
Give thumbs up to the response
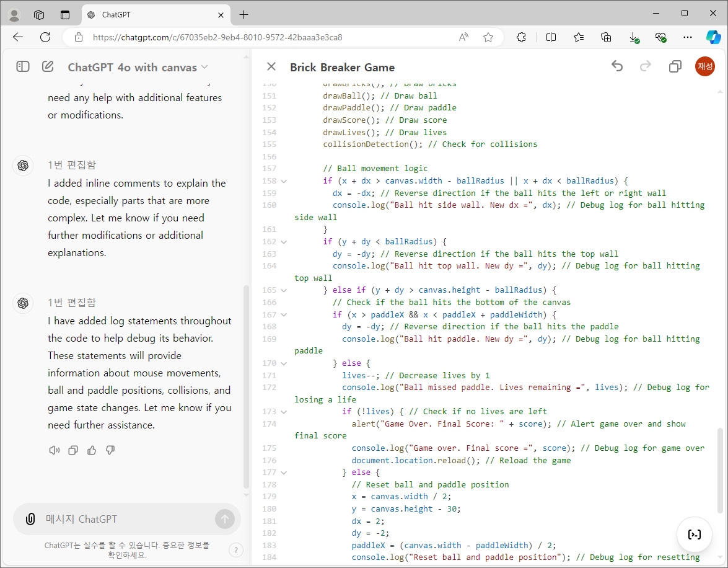pyautogui.click(x=92, y=450)
